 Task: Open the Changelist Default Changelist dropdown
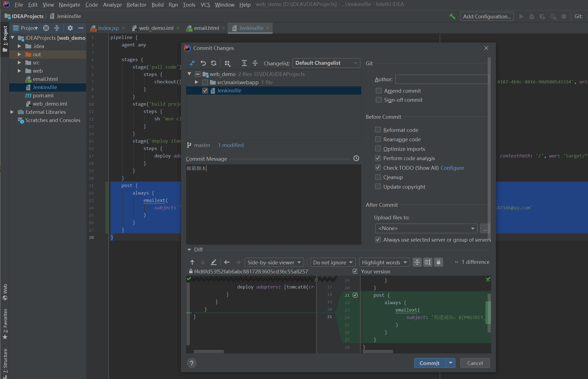pos(326,63)
